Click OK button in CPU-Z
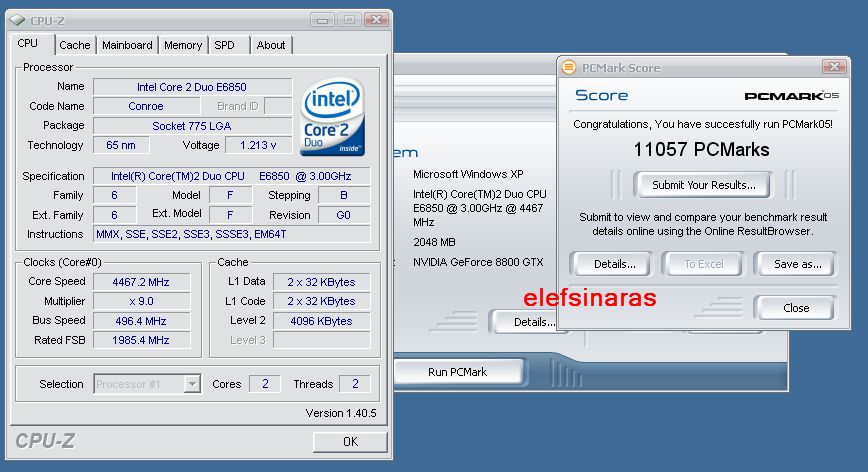Image resolution: width=868 pixels, height=472 pixels. click(x=350, y=442)
